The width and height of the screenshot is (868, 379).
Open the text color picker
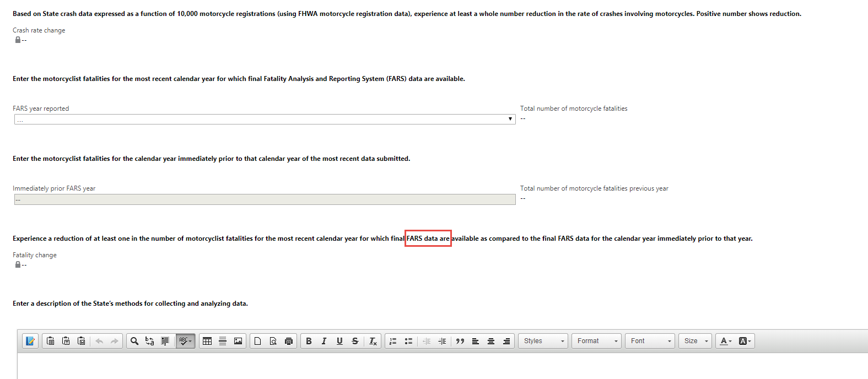tap(726, 341)
